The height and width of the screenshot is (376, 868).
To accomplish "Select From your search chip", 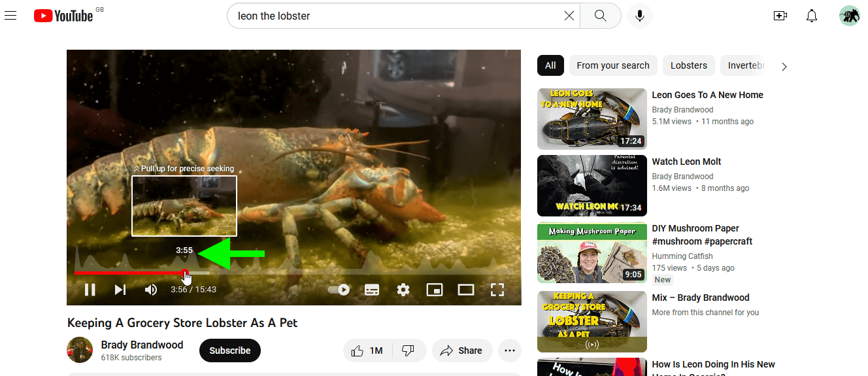I will click(x=613, y=65).
